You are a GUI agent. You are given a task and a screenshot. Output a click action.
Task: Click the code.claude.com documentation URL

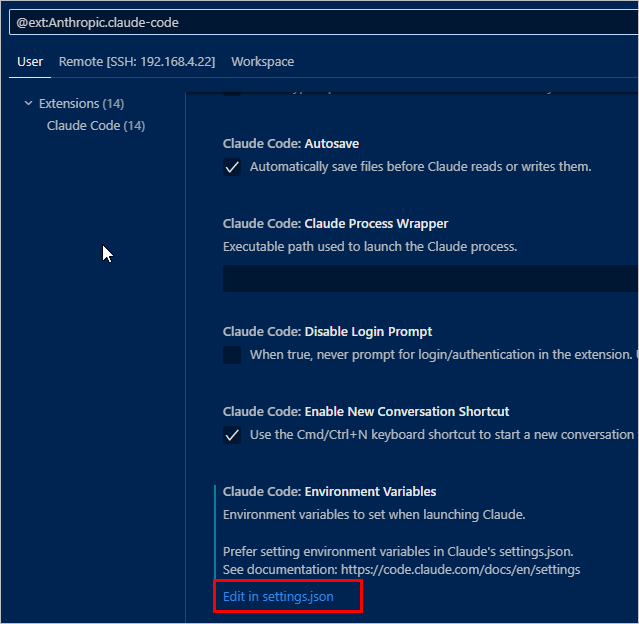(x=460, y=570)
